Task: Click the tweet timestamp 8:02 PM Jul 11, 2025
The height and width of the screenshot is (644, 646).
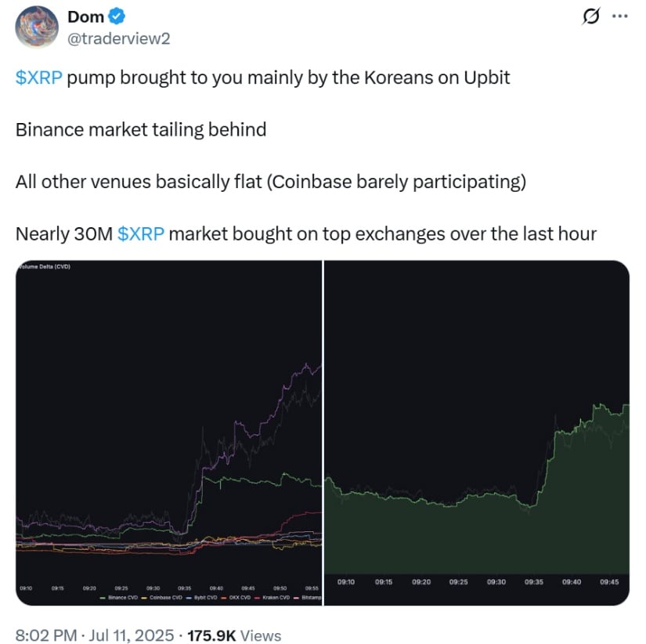Action: [95, 635]
